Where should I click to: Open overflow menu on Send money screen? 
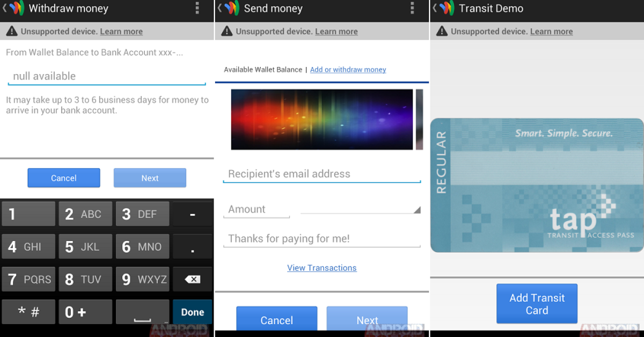[412, 8]
